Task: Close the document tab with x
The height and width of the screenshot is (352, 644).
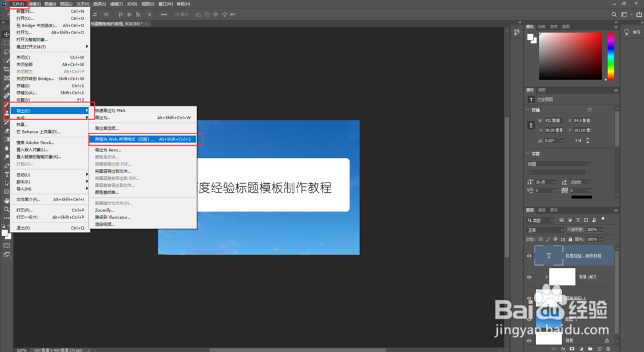Action: click(146, 24)
